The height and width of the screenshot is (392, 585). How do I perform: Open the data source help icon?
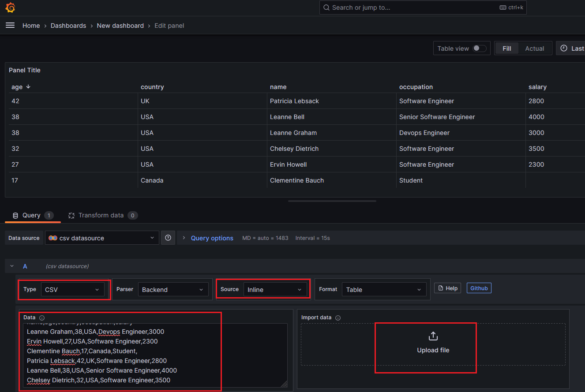click(x=168, y=238)
